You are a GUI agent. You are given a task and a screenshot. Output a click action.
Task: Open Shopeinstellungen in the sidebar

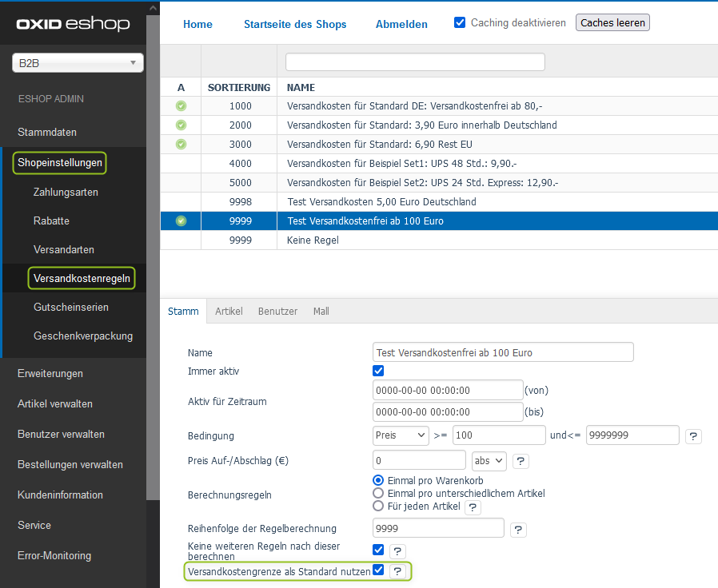tap(59, 163)
